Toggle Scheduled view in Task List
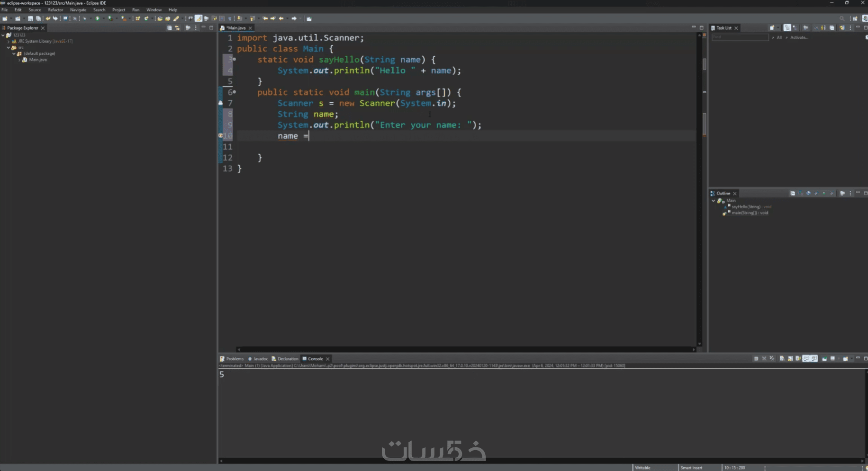Screen dimensions: 868x471 [x=795, y=28]
